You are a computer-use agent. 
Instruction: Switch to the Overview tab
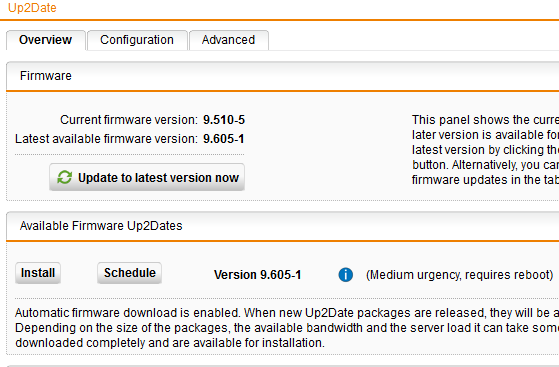click(46, 40)
